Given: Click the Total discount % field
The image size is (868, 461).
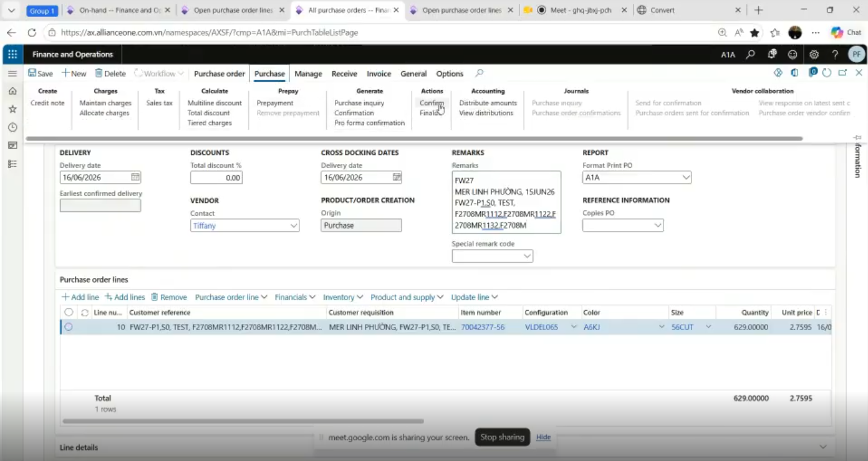Looking at the screenshot, I should (216, 178).
